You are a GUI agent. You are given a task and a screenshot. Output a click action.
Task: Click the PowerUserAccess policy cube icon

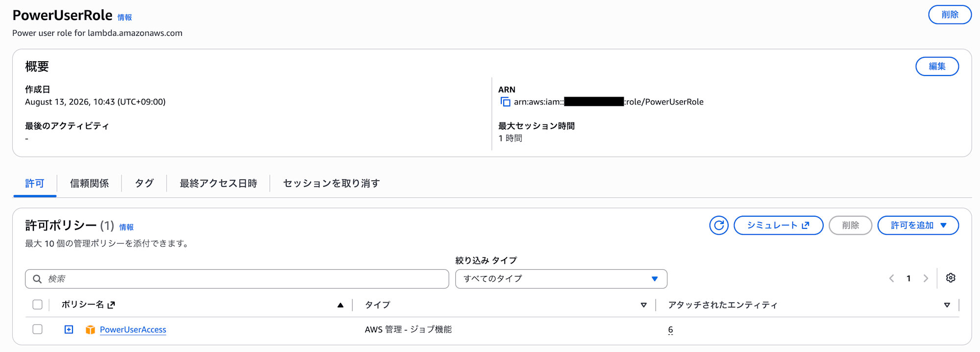[90, 330]
